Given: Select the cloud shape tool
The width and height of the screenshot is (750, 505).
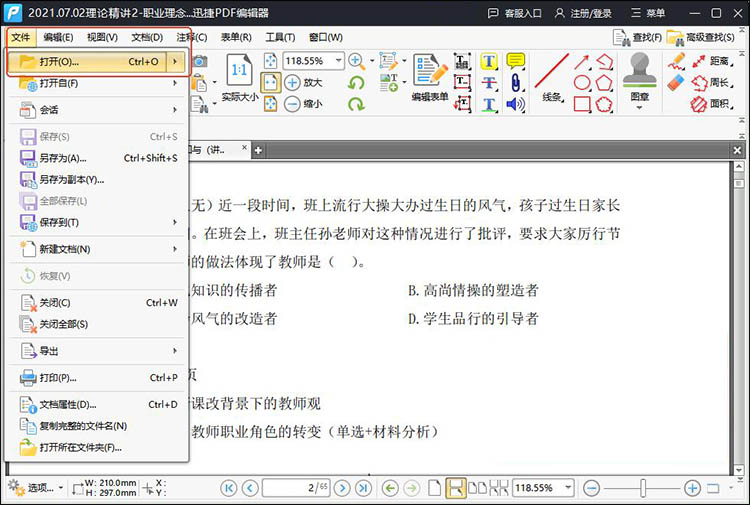Looking at the screenshot, I should pyautogui.click(x=604, y=104).
